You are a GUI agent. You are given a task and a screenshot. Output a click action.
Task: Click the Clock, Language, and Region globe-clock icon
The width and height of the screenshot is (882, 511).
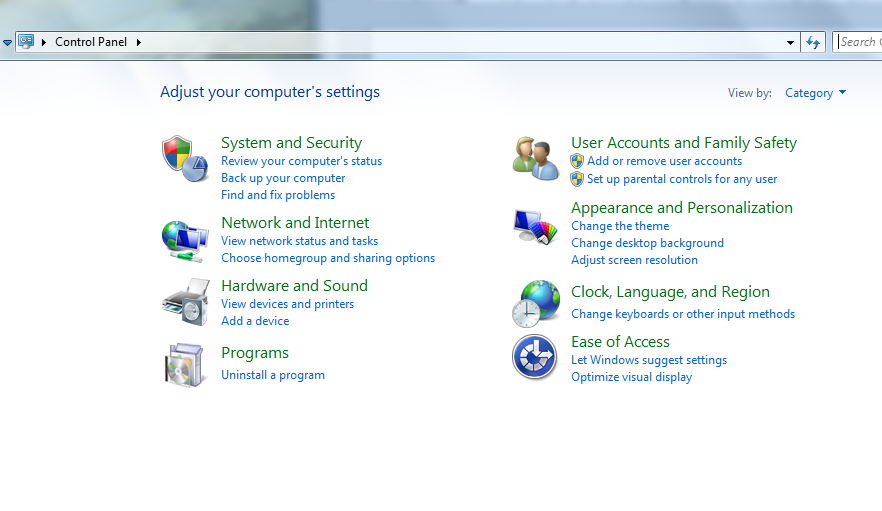[x=536, y=303]
